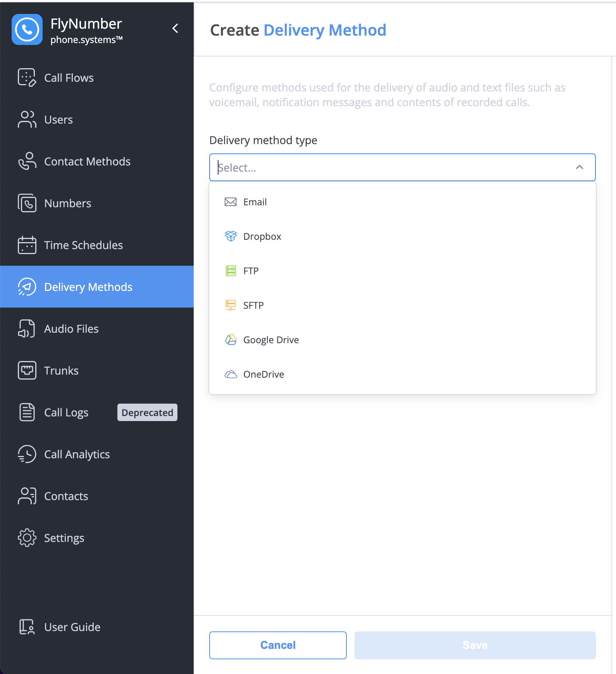The image size is (616, 674).
Task: Click the Deprecated badge beside Call Logs
Action: click(147, 412)
